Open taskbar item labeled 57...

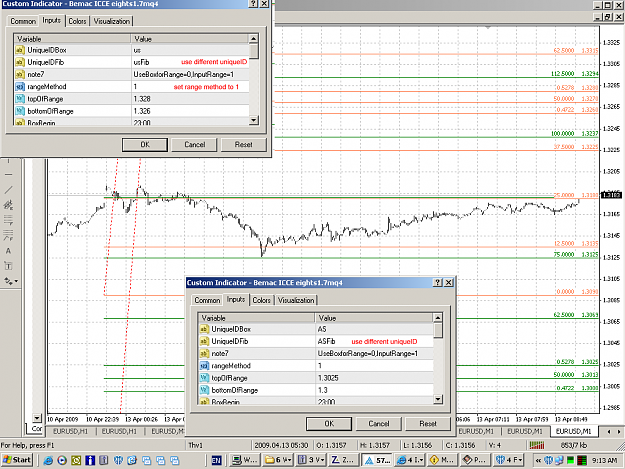coord(377,460)
